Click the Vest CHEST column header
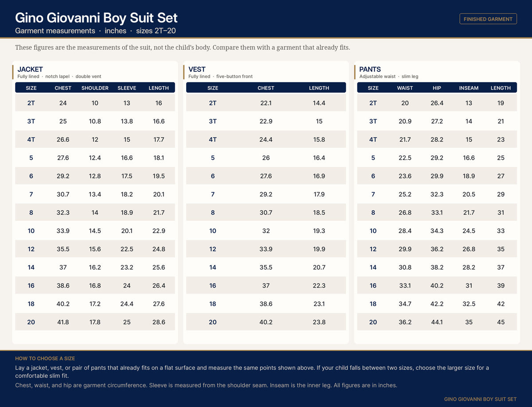This screenshot has height=407, width=532. click(x=266, y=88)
